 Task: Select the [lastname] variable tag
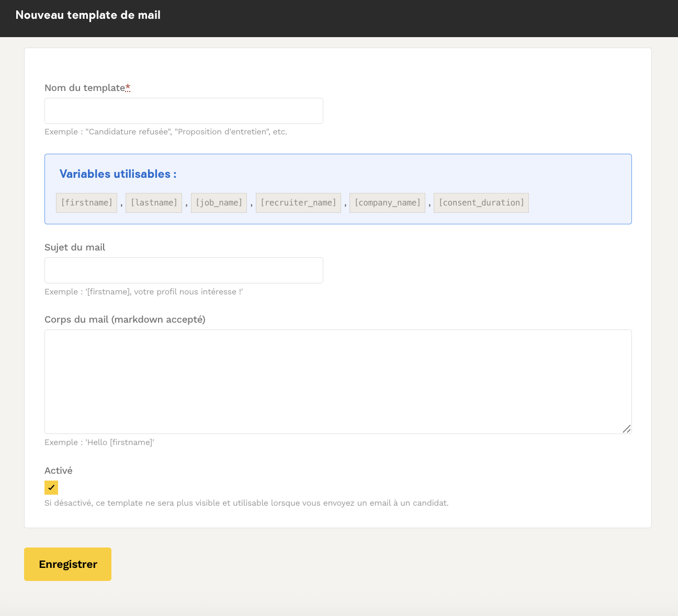(x=154, y=203)
